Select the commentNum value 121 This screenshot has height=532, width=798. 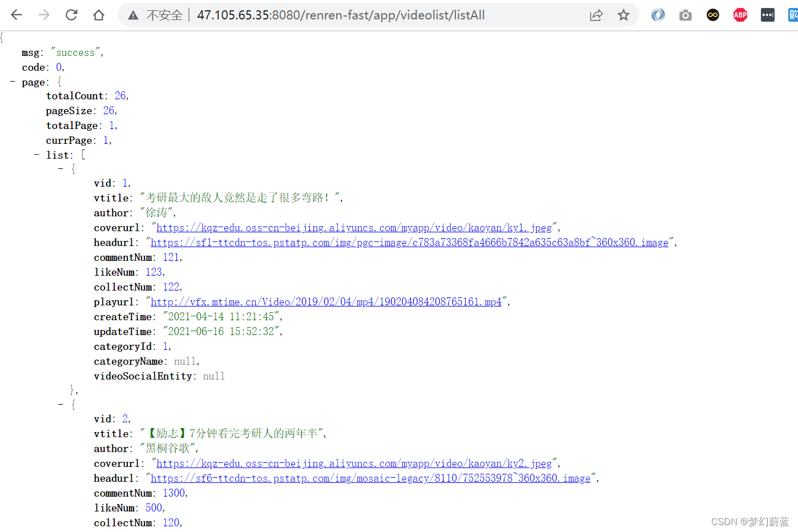point(171,257)
